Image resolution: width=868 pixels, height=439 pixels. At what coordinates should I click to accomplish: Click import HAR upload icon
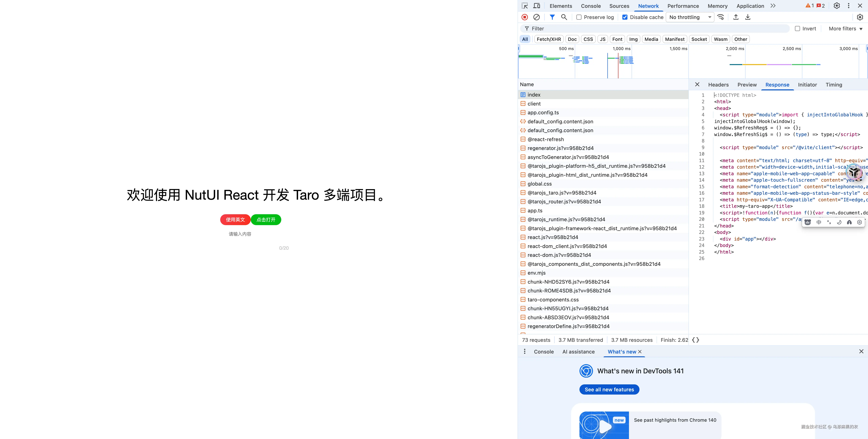pos(736,17)
